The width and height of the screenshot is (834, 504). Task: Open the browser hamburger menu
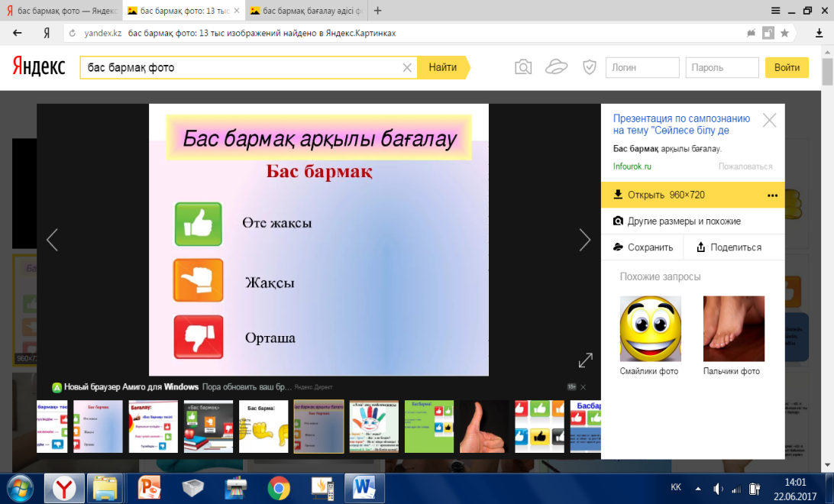point(775,11)
